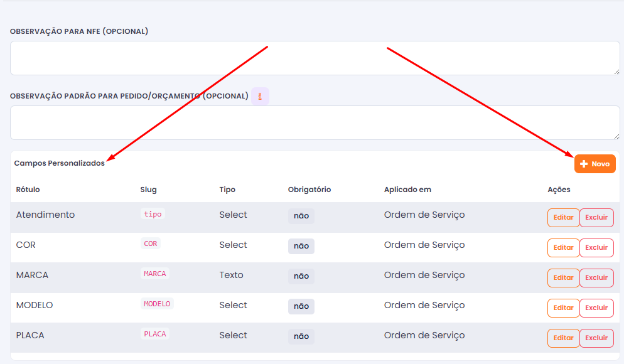Select the COR label cell

(x=26, y=245)
